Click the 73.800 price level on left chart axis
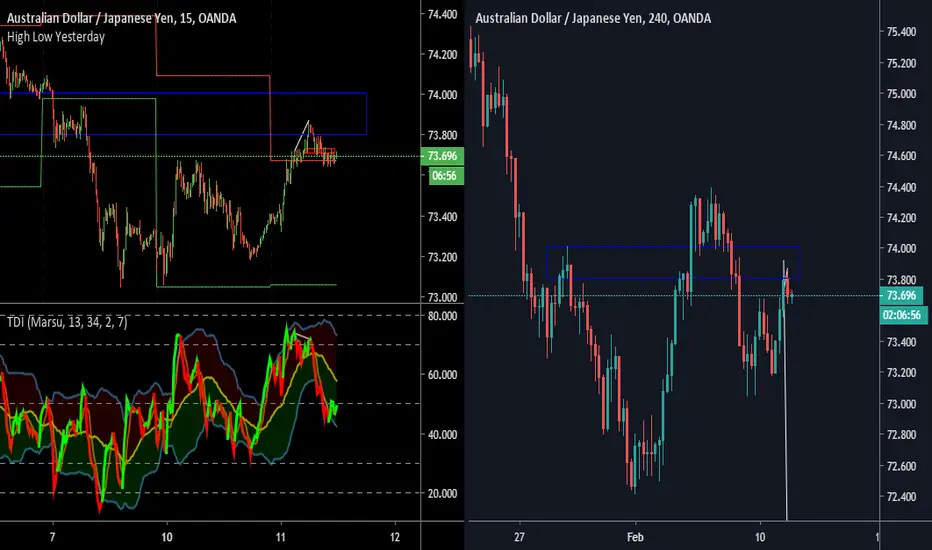 (442, 136)
